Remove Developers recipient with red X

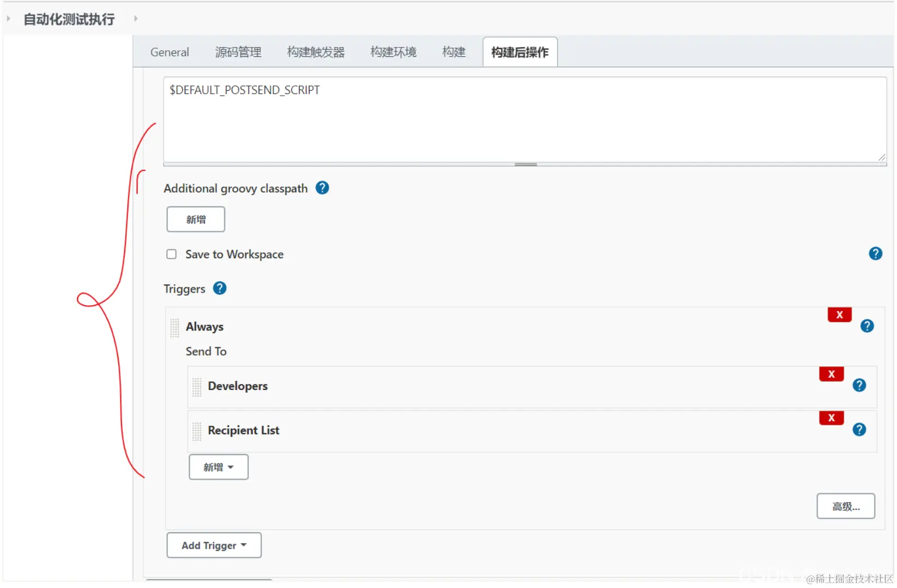pyautogui.click(x=831, y=374)
